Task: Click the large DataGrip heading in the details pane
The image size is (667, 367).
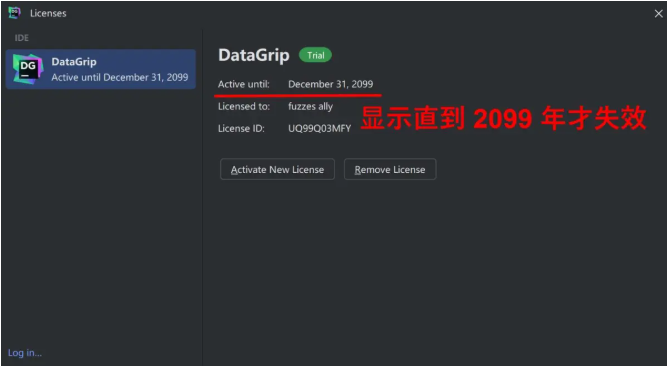Action: click(254, 55)
